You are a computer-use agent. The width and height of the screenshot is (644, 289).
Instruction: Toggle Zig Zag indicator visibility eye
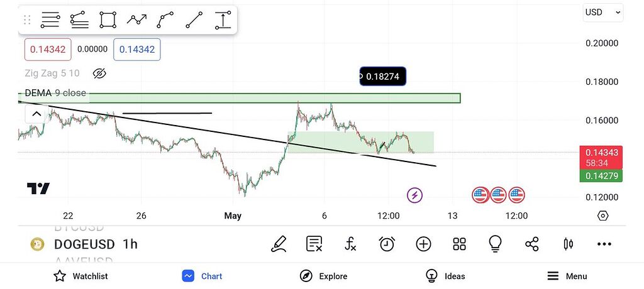99,74
